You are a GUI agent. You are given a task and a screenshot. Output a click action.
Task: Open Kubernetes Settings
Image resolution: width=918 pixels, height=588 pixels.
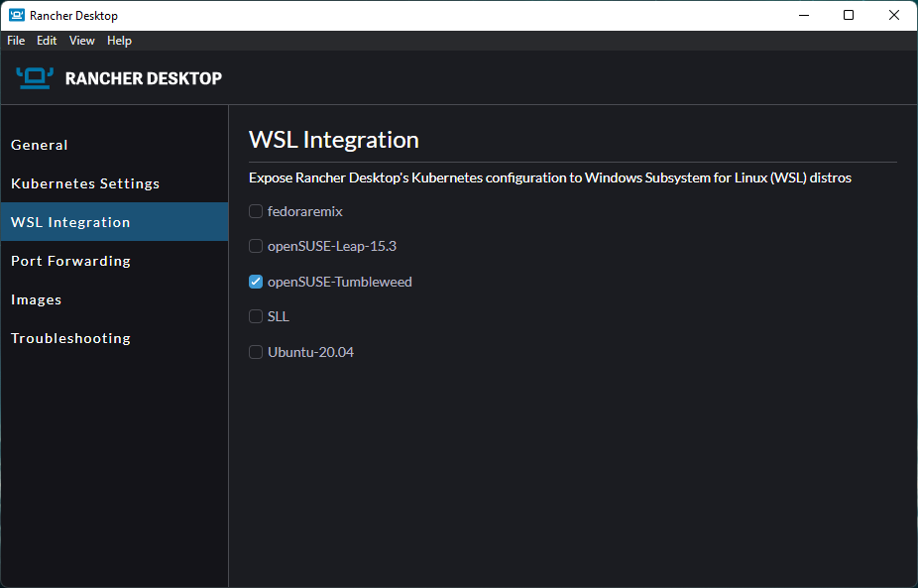[x=85, y=183]
